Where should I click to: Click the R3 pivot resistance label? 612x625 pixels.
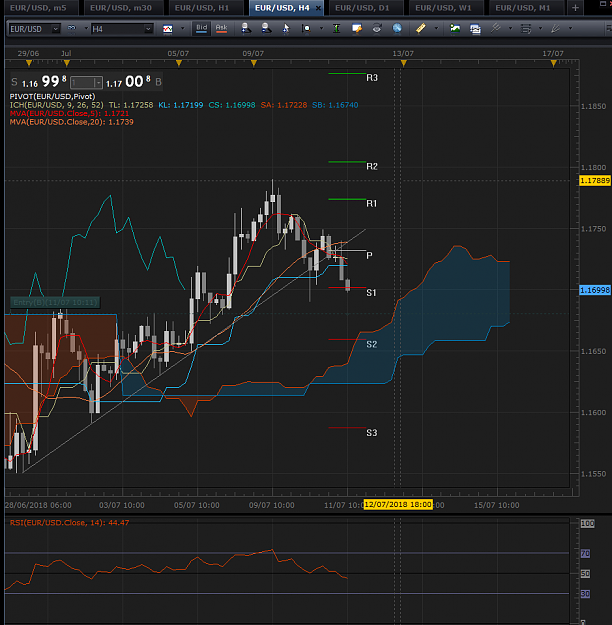[372, 78]
